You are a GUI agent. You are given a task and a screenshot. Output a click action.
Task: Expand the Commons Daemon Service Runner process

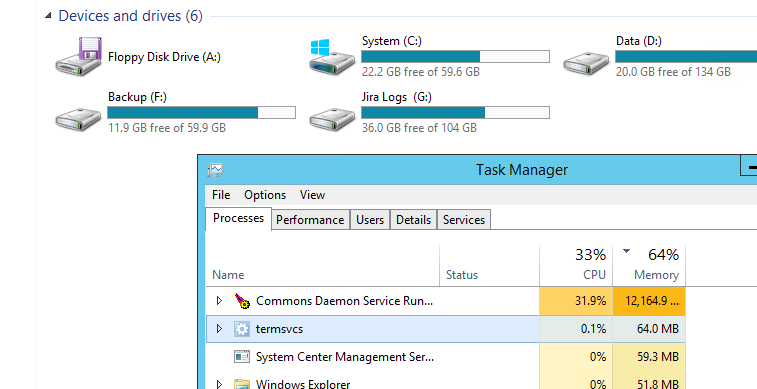219,301
